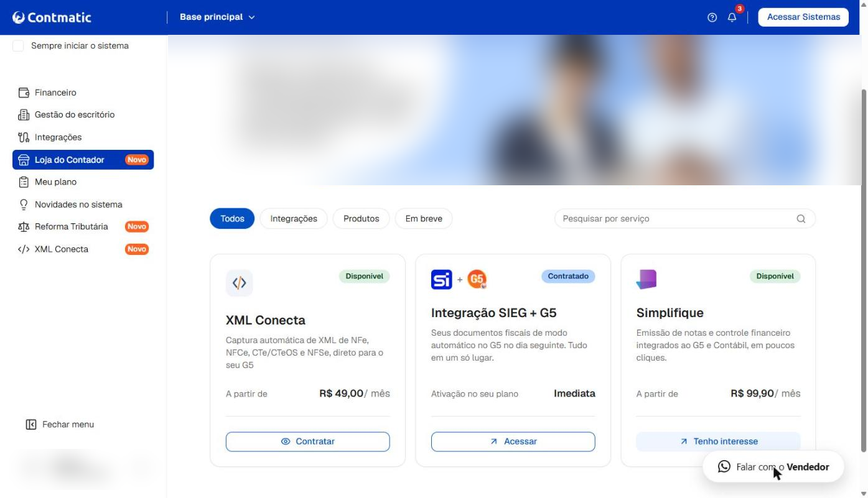Image resolution: width=868 pixels, height=498 pixels.
Task: Click the Loja do Contador store icon
Action: pyautogui.click(x=24, y=160)
